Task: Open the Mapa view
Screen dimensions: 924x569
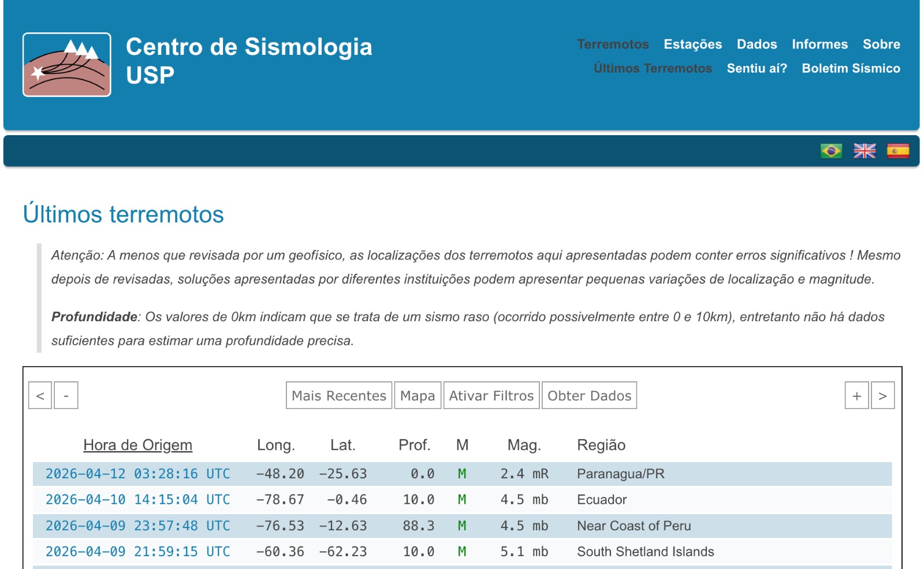Action: (x=418, y=396)
